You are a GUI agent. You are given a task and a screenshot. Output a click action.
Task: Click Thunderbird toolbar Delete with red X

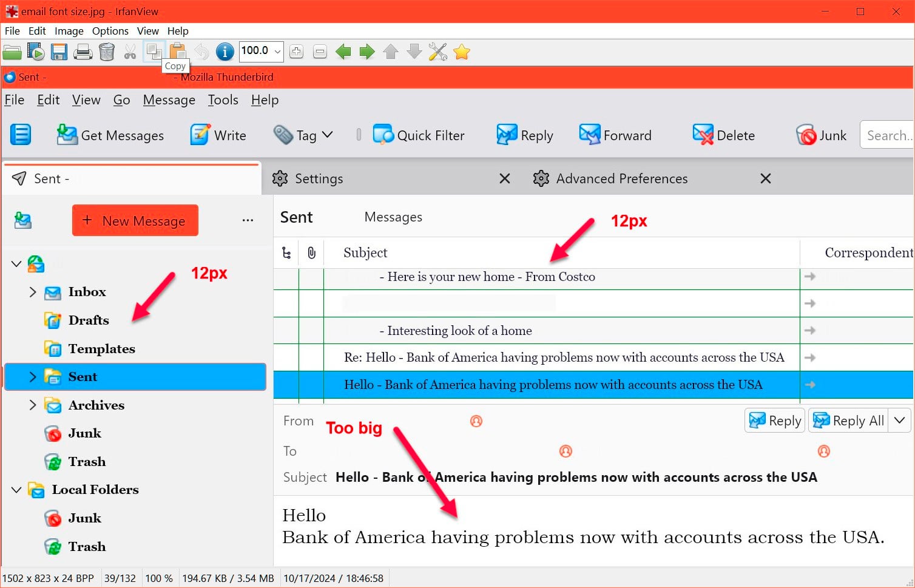pos(724,135)
